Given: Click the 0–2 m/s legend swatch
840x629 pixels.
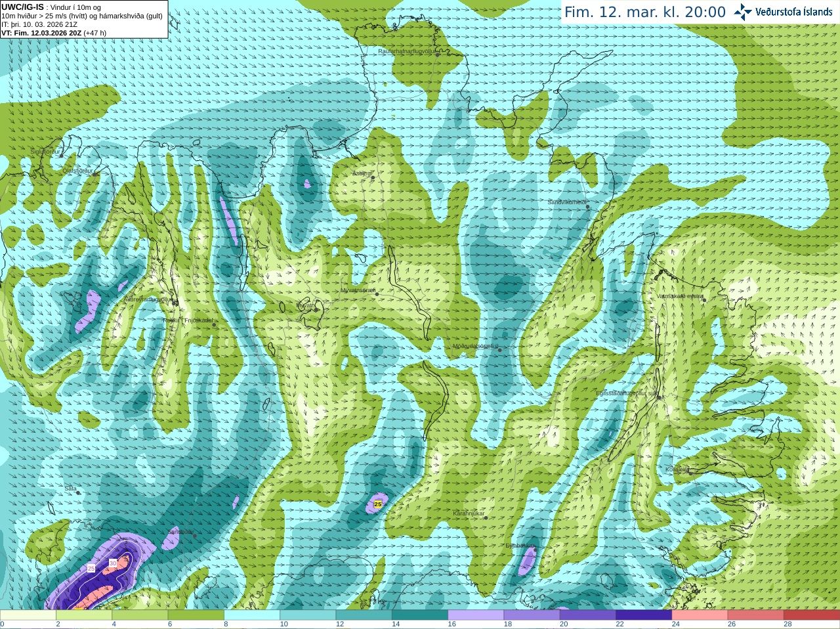Looking at the screenshot, I should coord(28,615).
